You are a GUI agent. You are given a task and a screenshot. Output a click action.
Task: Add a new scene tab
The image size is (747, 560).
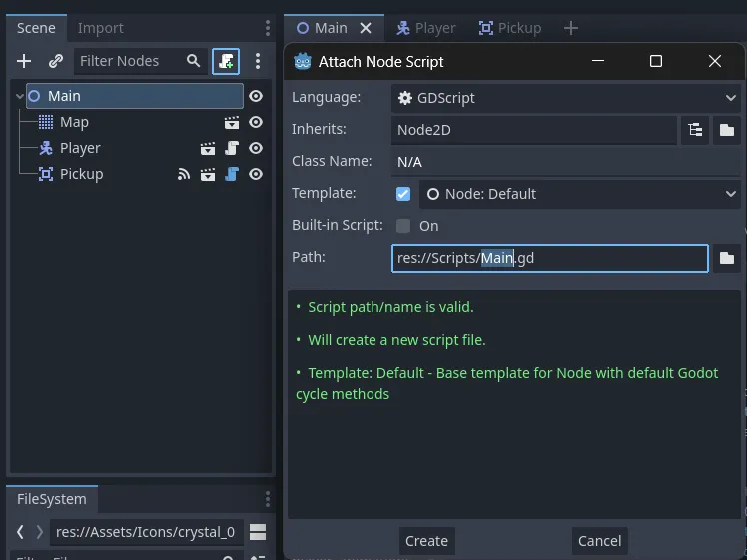[571, 28]
